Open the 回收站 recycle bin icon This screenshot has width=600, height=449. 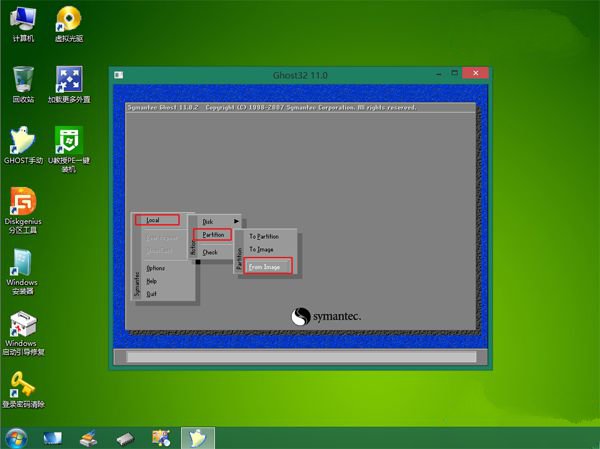tap(23, 85)
